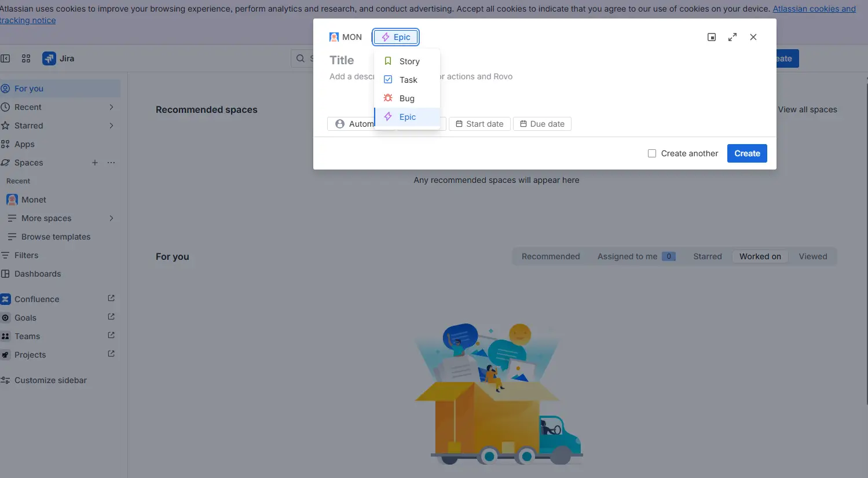
Task: Click the Confluence icon in sidebar
Action: tap(6, 299)
